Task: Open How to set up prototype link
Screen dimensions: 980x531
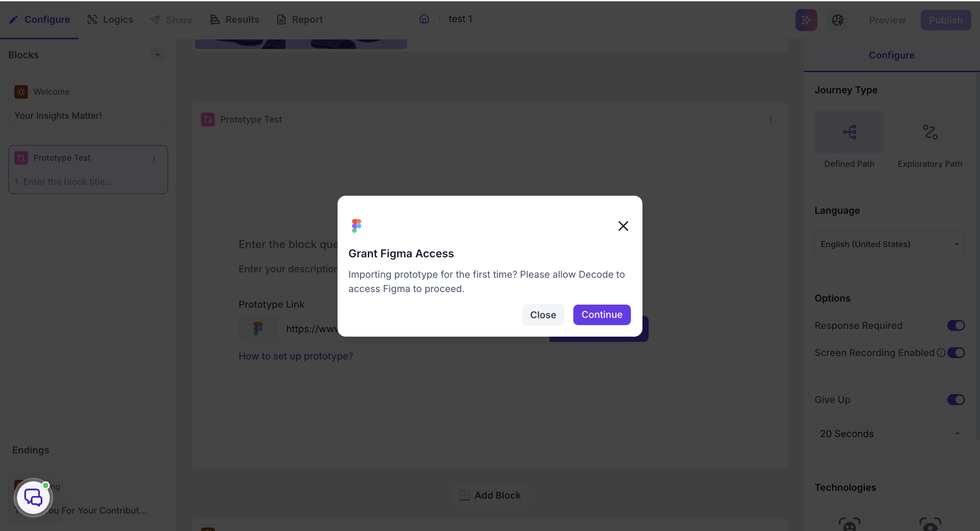Action: [x=296, y=356]
